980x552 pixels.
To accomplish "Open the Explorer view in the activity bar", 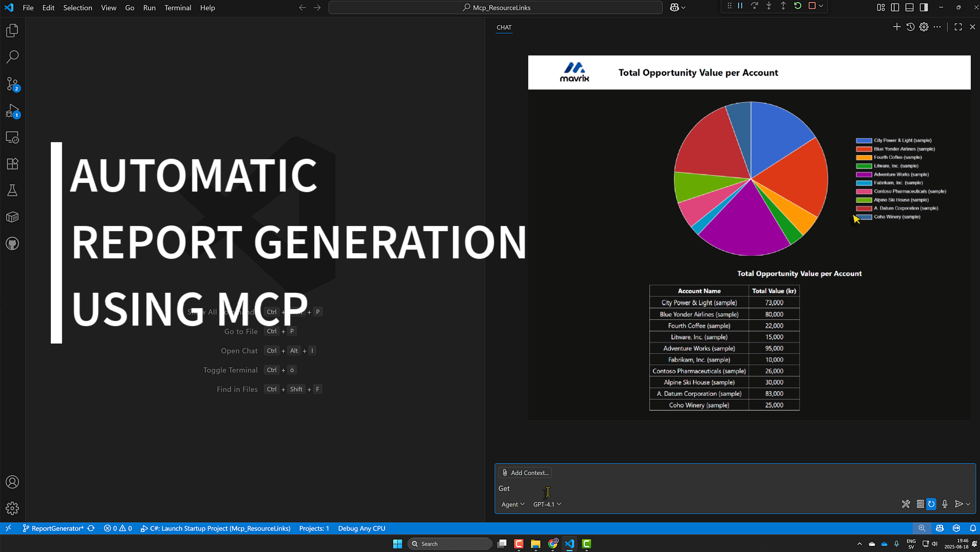I will point(12,30).
